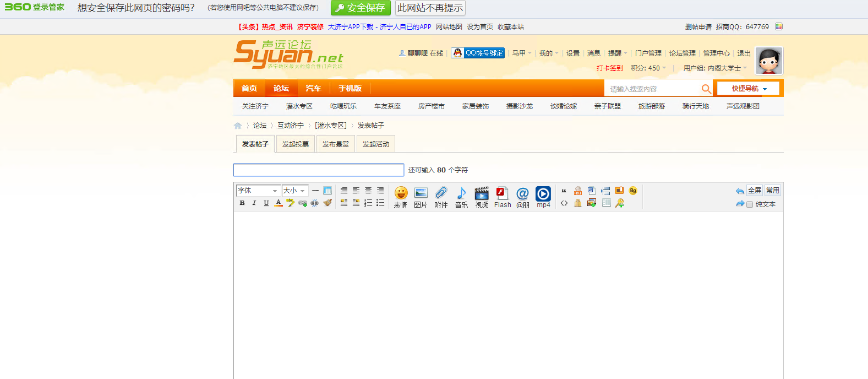The height and width of the screenshot is (379, 868).
Task: Click the search box 请输入搜索内容
Action: pyautogui.click(x=652, y=89)
